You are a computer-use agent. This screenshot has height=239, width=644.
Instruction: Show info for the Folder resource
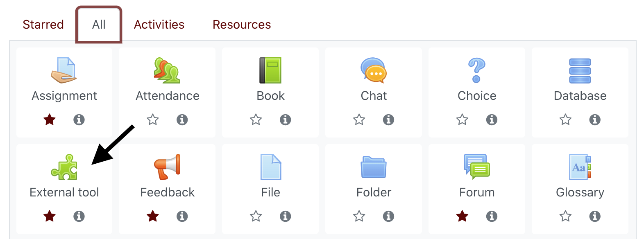389,216
